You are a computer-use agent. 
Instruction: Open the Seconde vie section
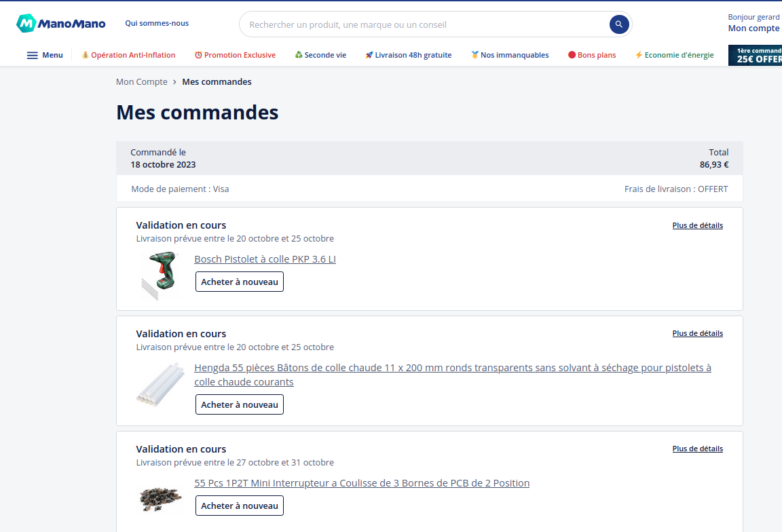(320, 55)
